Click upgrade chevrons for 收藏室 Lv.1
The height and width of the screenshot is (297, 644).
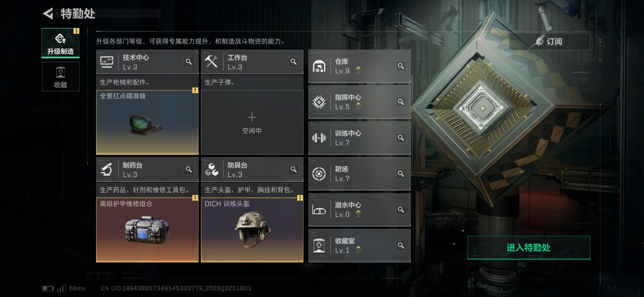(358, 250)
